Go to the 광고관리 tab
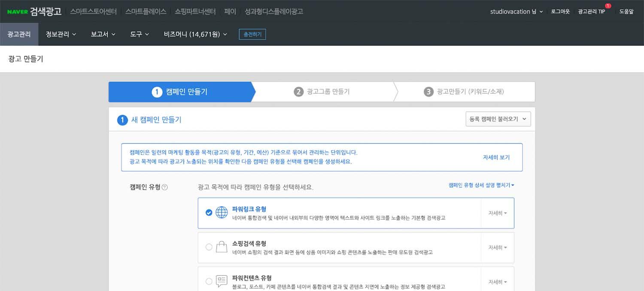 pyautogui.click(x=19, y=34)
